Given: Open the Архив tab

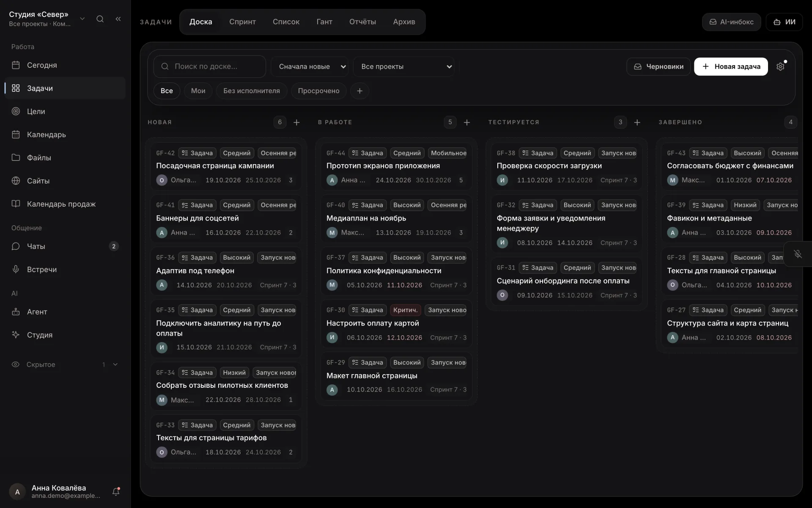Looking at the screenshot, I should tap(404, 22).
